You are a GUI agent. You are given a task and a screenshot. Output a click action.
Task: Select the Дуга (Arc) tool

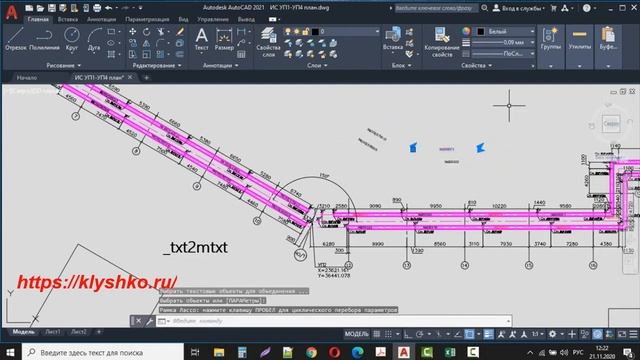pos(94,39)
